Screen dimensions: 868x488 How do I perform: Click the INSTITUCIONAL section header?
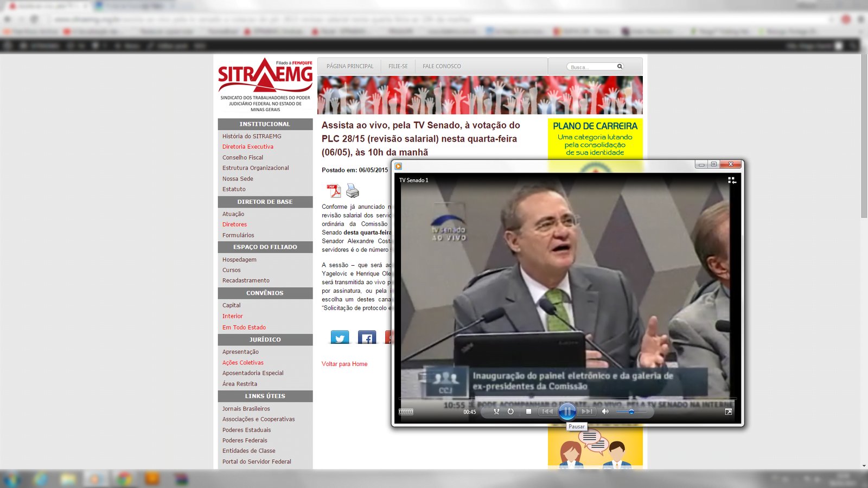(265, 124)
